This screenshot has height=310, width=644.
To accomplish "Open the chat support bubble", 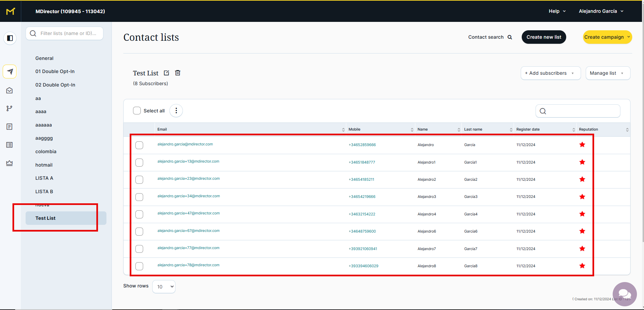I will click(624, 294).
